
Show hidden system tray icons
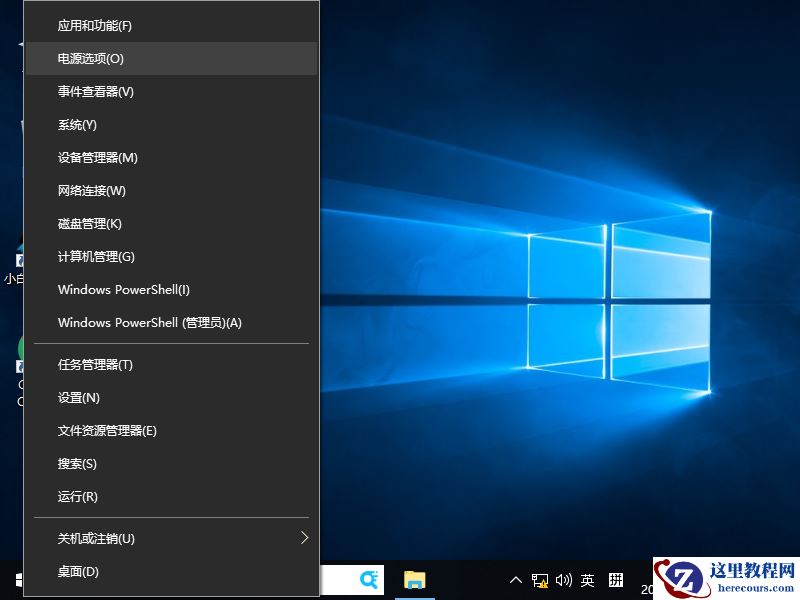pyautogui.click(x=515, y=580)
